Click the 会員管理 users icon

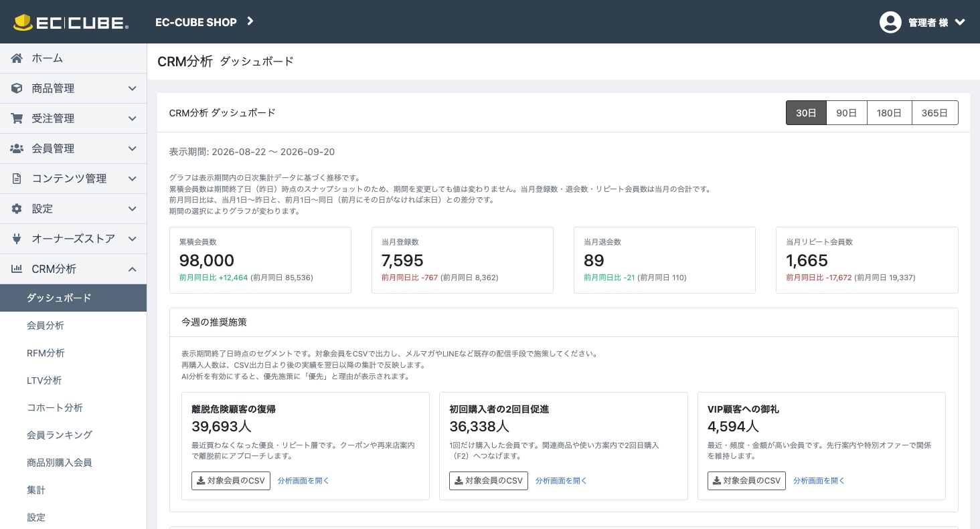tap(17, 148)
